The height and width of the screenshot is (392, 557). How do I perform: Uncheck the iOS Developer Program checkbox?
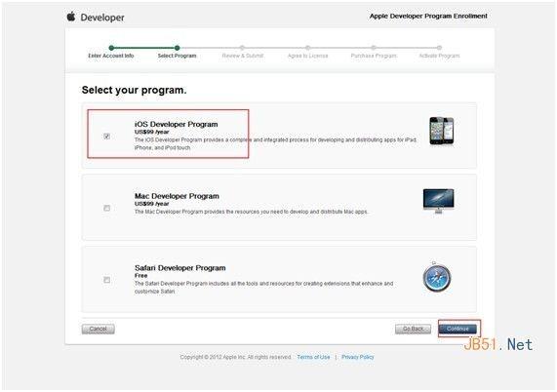pyautogui.click(x=106, y=136)
